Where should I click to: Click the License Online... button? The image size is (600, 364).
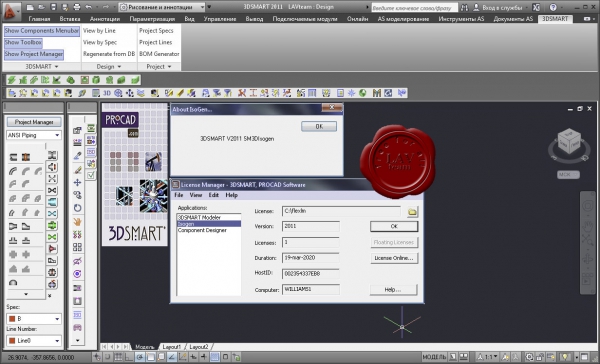(394, 258)
